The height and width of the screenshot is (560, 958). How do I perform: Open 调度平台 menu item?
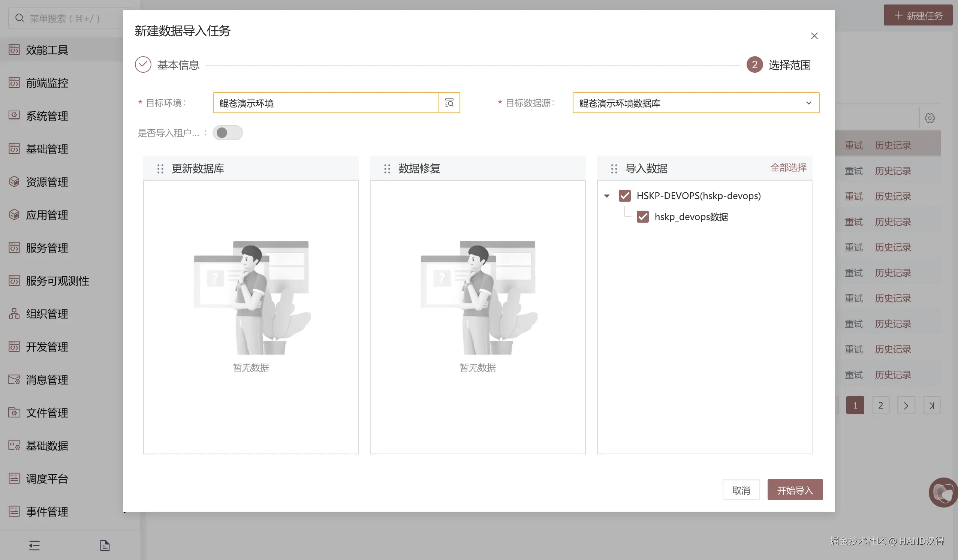(47, 479)
